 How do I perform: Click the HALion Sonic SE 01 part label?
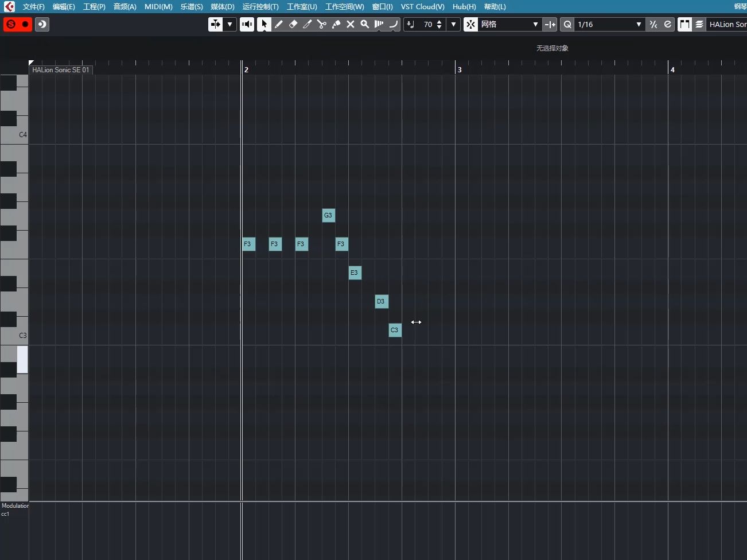pos(60,69)
